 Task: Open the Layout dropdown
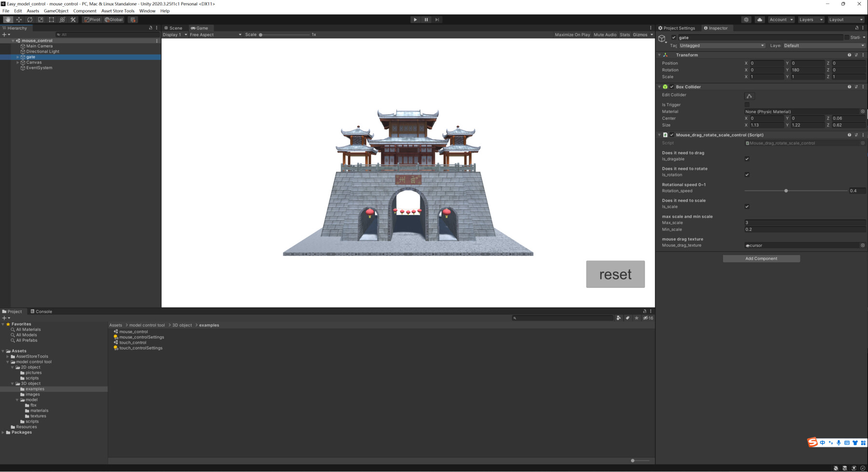tap(846, 19)
